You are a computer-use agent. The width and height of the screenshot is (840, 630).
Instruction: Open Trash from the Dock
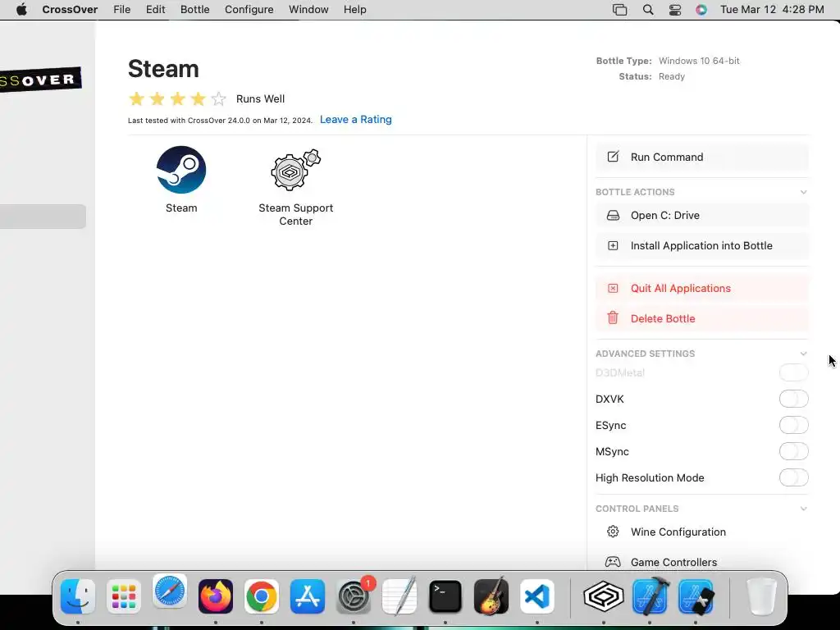pyautogui.click(x=761, y=596)
